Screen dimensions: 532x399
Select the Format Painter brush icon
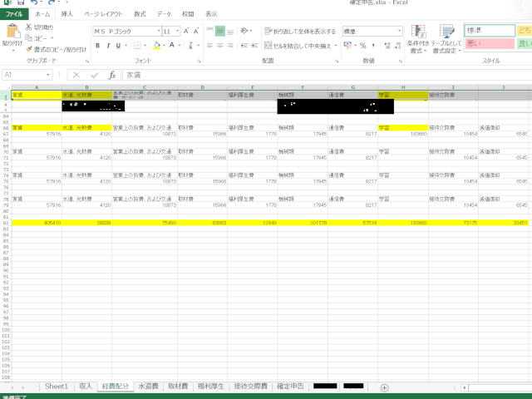point(29,50)
